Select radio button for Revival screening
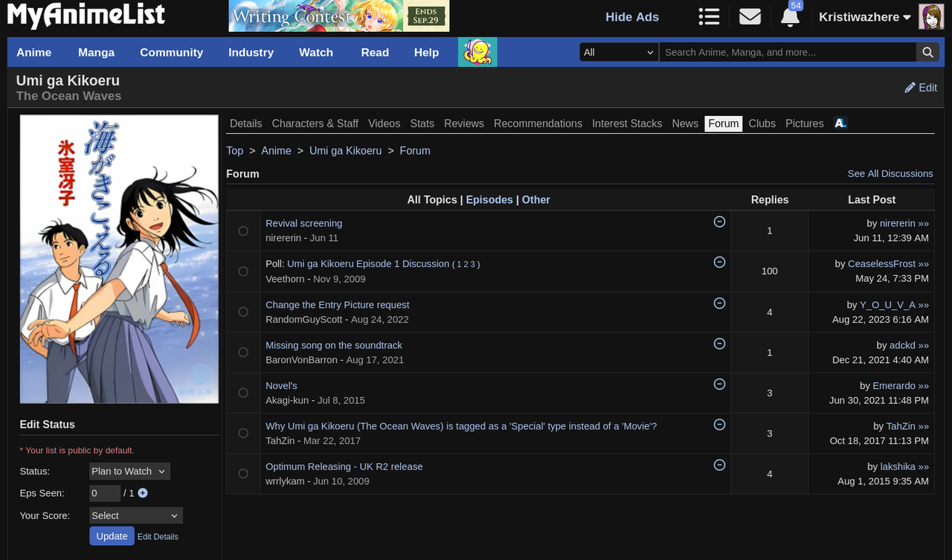 243,231
